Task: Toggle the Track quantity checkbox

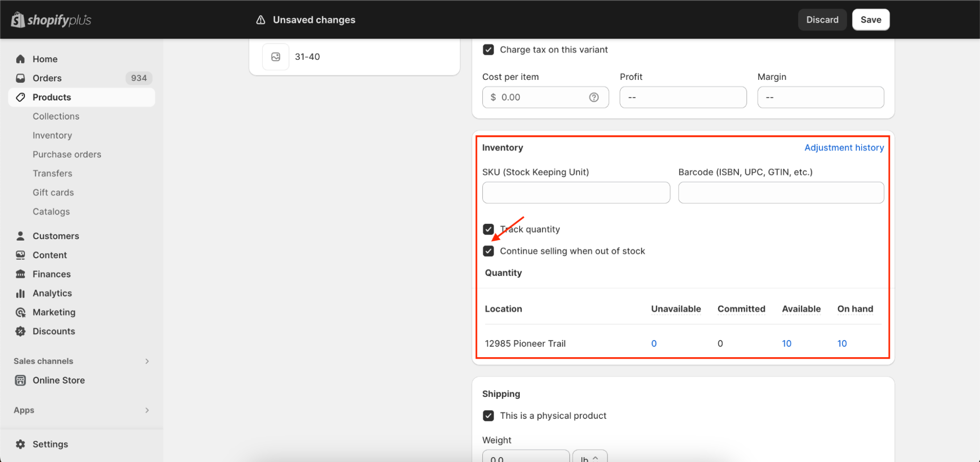Action: 488,229
